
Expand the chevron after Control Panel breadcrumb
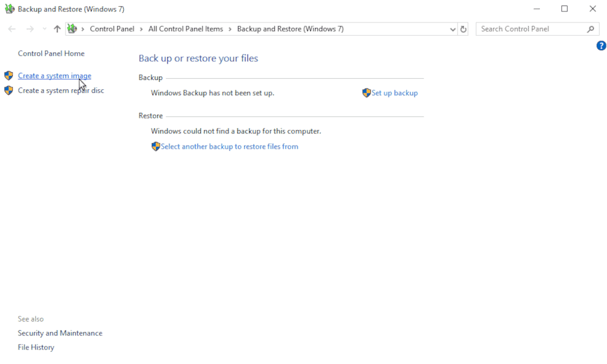tap(141, 29)
